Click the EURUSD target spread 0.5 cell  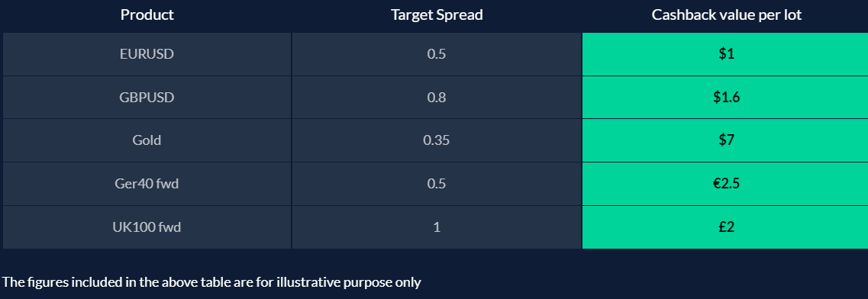tap(437, 54)
